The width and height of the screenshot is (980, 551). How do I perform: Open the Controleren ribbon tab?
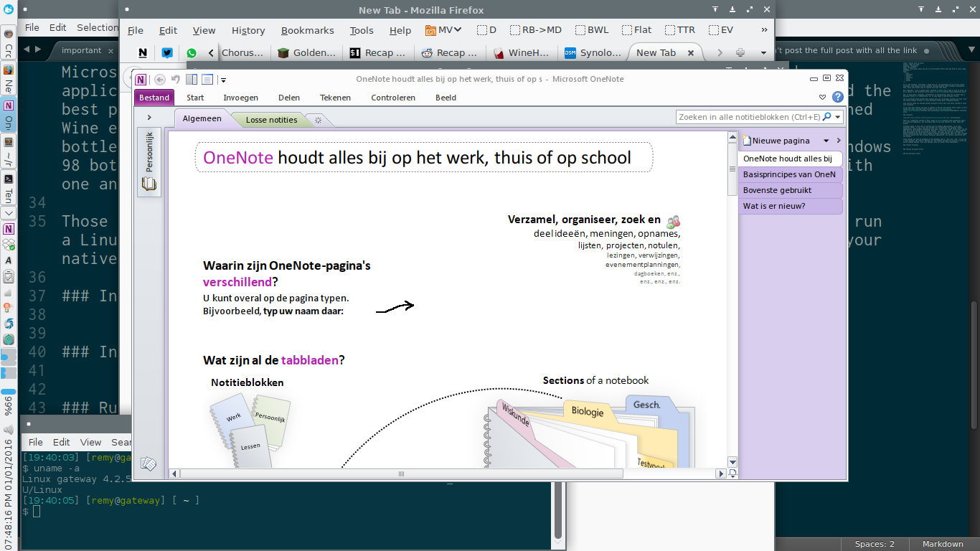pyautogui.click(x=393, y=98)
